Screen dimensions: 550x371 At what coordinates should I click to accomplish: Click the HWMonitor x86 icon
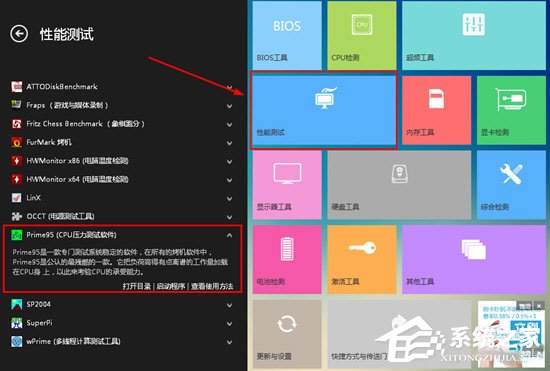(x=16, y=161)
